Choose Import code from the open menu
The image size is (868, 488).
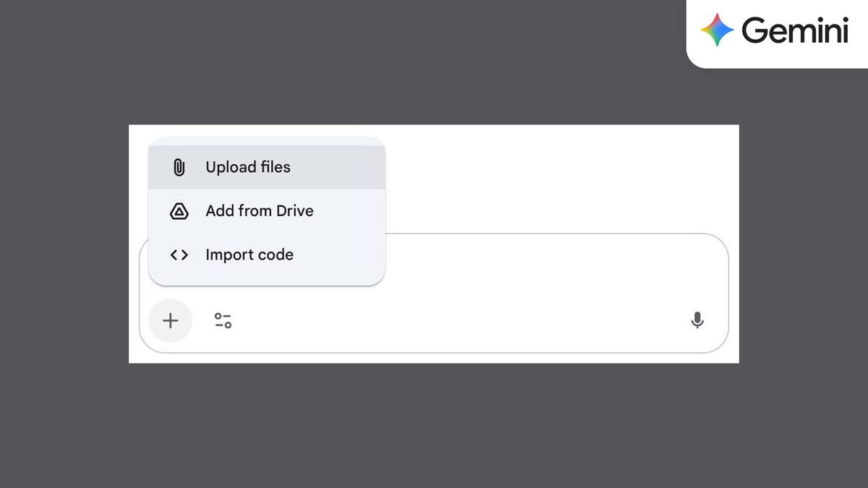point(250,254)
